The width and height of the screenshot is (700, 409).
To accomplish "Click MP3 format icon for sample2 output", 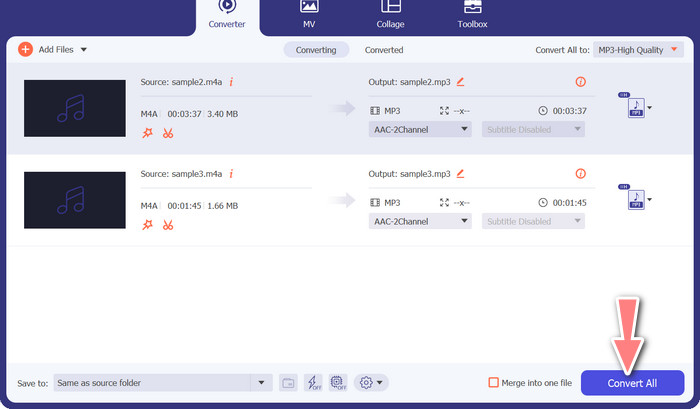I will pos(375,111).
